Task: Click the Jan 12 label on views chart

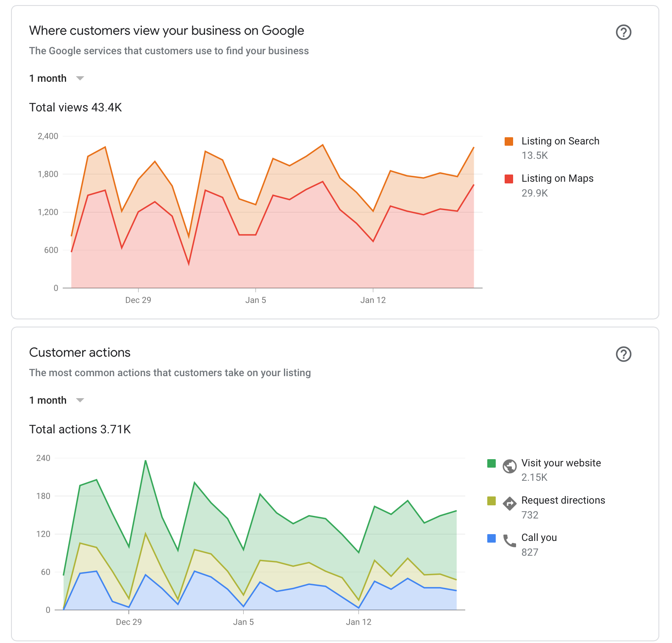Action: tap(373, 300)
